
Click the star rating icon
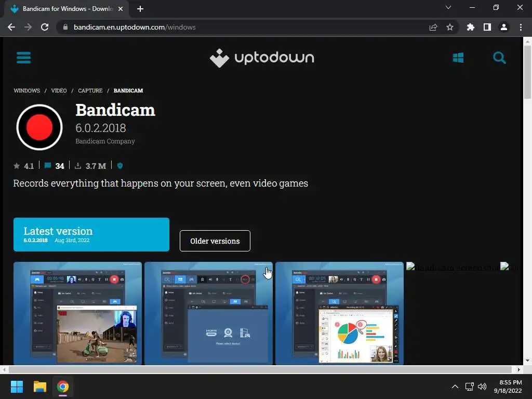(17, 166)
